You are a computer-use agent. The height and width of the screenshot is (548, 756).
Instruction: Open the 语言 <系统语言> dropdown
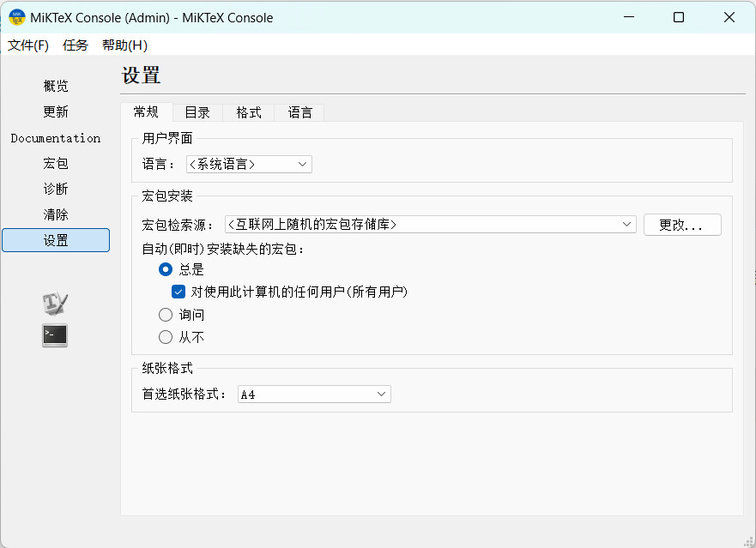249,165
